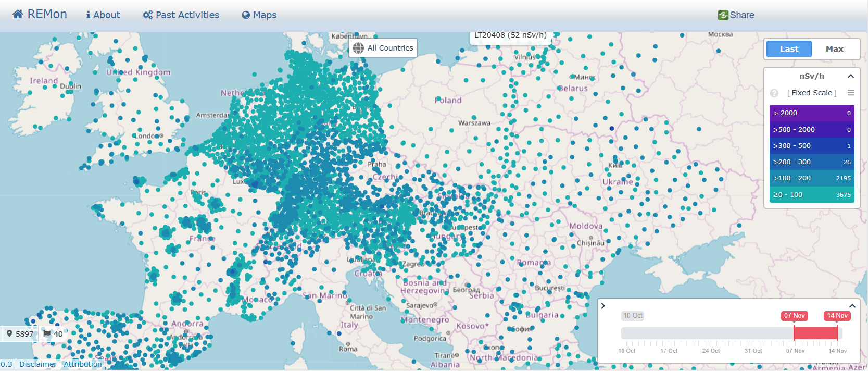Viewport: 868px width, 371px height.
Task: Click the 3675 count in legend
Action: (x=844, y=195)
